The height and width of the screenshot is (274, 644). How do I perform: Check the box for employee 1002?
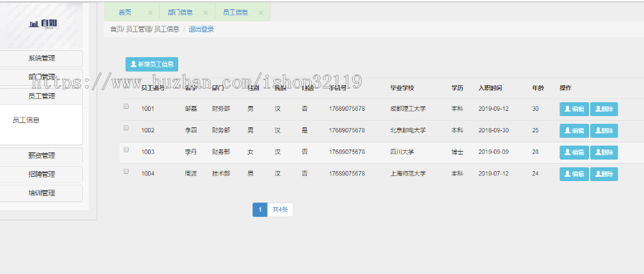coord(126,128)
